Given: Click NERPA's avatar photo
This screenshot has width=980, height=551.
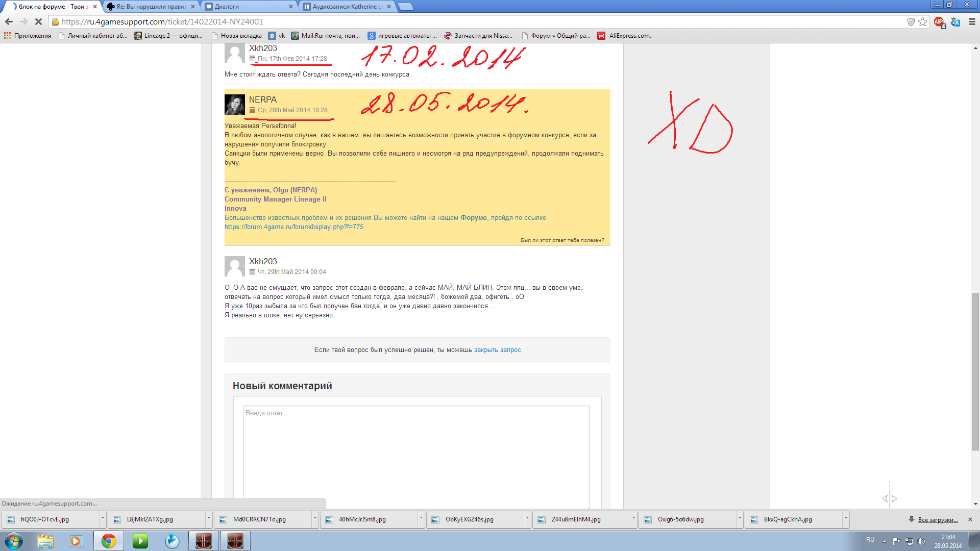Looking at the screenshot, I should point(235,105).
